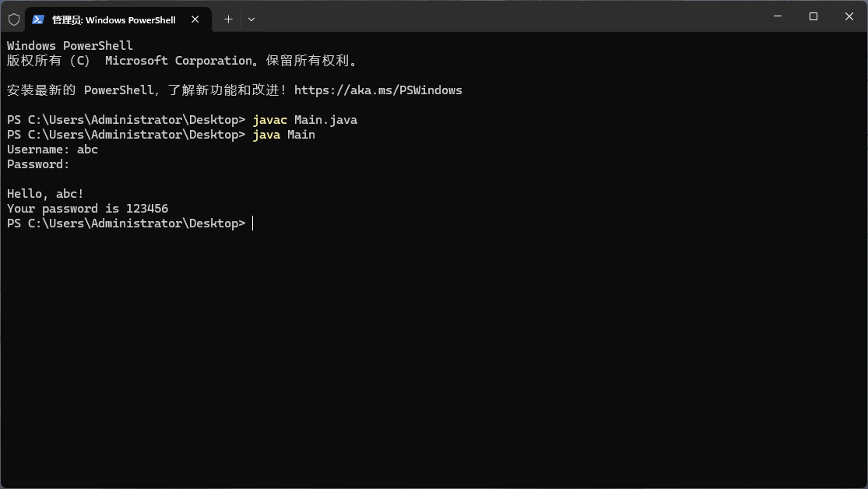Click the 'Password:' prompt line
The image size is (868, 489).
(x=38, y=164)
